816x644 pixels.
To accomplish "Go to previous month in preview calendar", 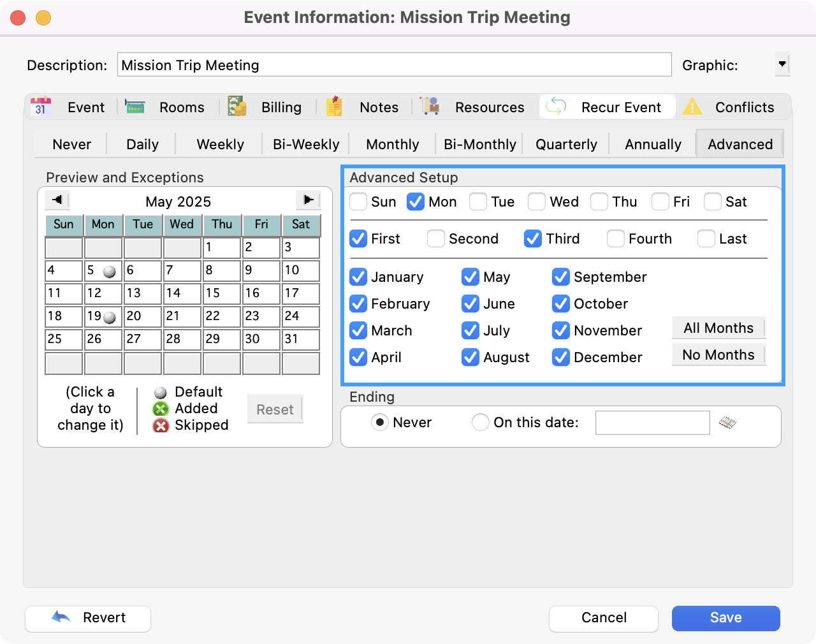I will [57, 200].
